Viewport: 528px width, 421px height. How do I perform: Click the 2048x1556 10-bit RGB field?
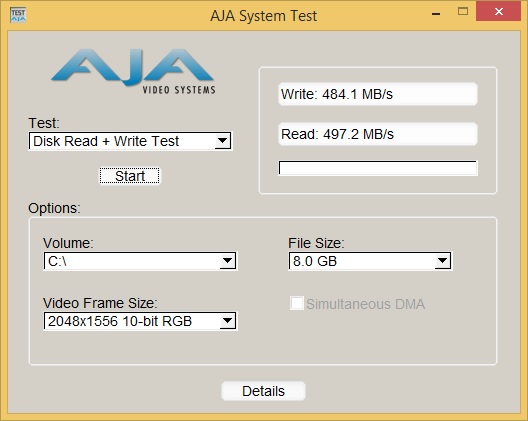(140, 321)
